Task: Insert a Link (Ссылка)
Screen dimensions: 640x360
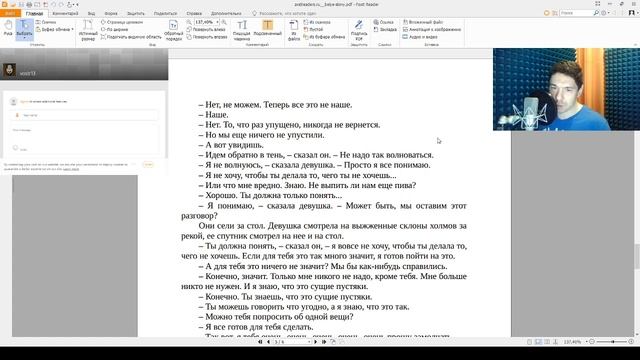Action: click(383, 22)
